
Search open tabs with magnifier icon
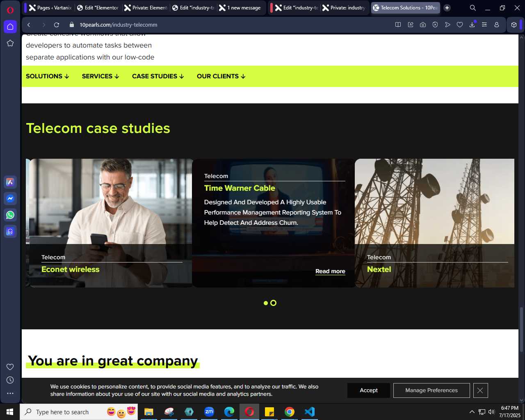click(473, 8)
